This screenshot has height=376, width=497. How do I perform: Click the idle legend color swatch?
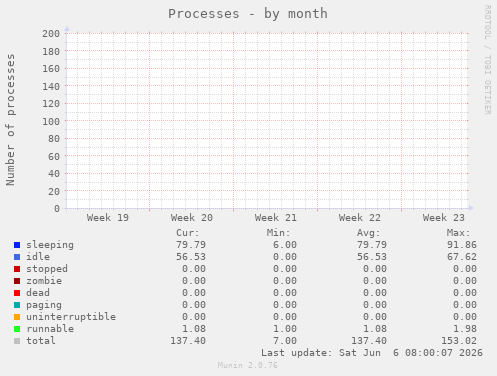tap(17, 257)
